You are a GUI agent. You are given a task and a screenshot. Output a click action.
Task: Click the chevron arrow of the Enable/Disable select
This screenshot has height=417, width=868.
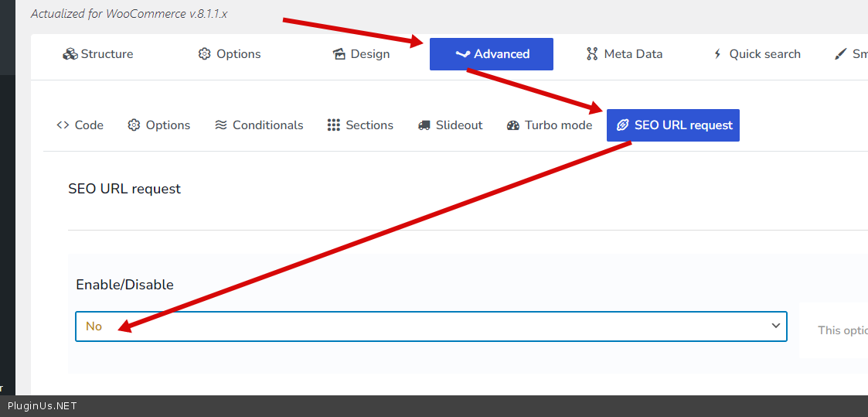(776, 326)
